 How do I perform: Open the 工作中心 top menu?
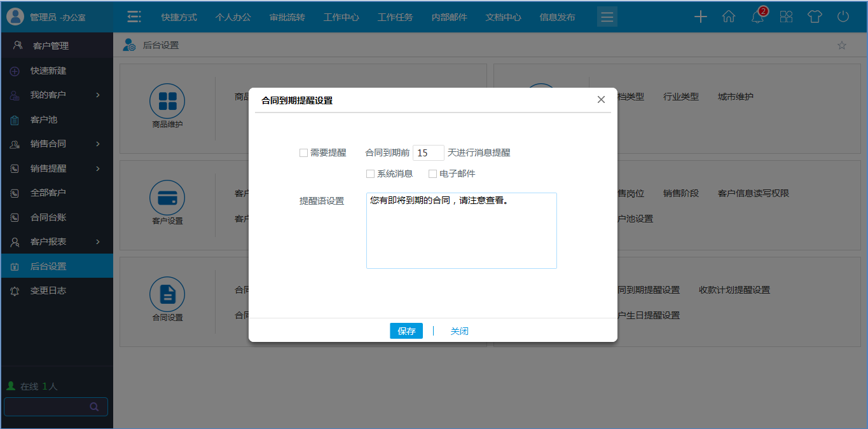341,17
